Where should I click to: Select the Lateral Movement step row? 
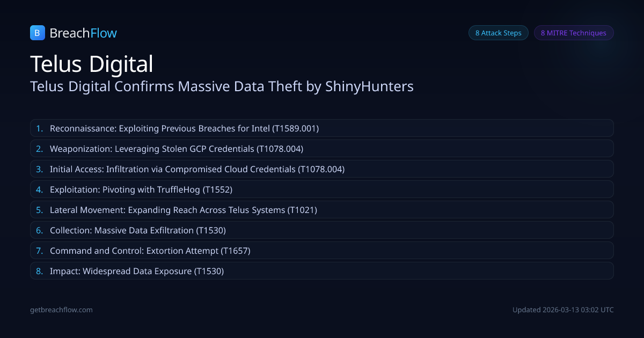coord(321,210)
